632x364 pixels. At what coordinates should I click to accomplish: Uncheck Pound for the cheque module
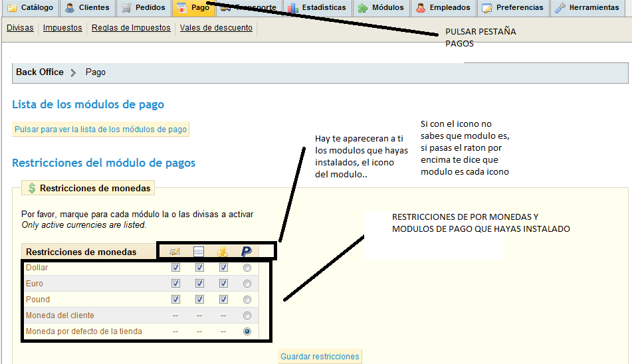(175, 299)
